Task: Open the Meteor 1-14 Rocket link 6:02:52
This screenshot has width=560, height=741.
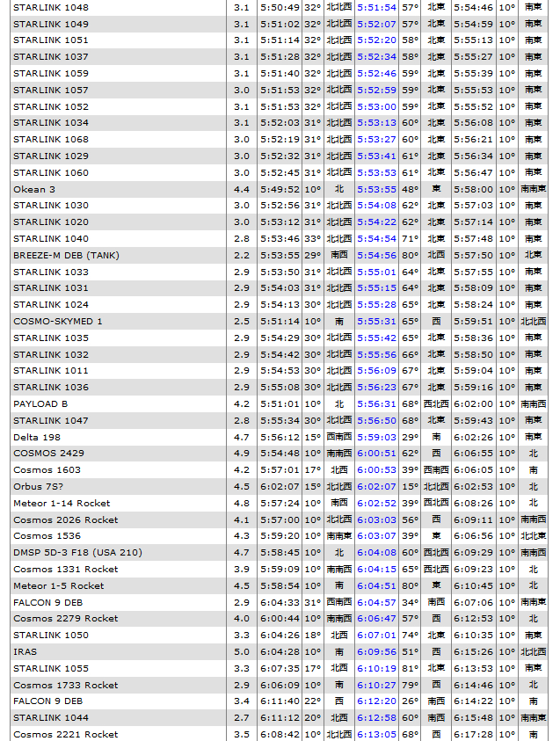Action: (376, 504)
